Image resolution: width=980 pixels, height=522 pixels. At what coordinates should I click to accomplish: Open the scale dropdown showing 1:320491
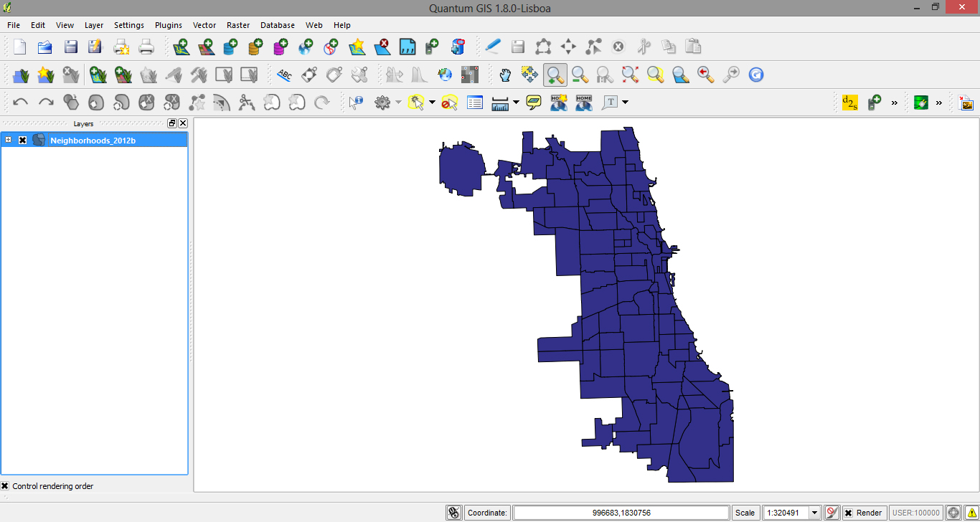click(815, 513)
